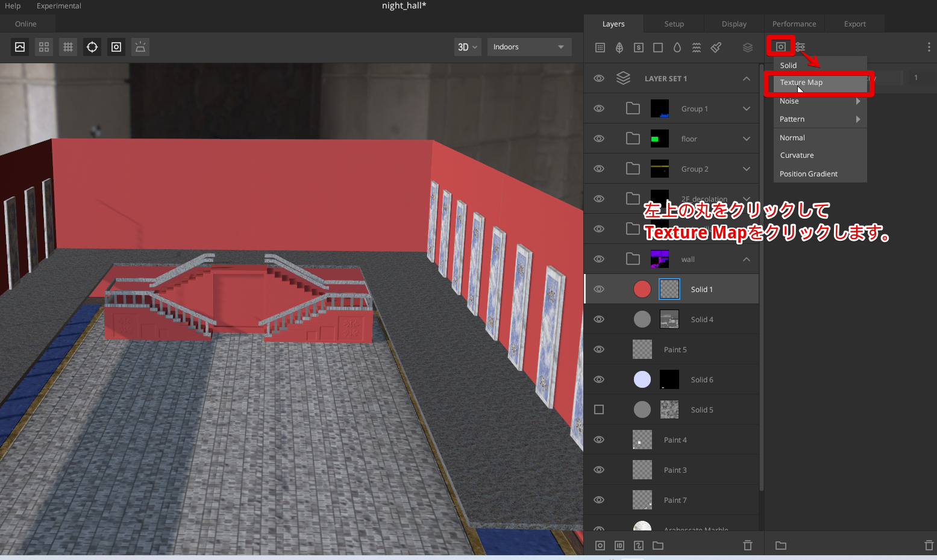Open the 3D view mode dropdown
Viewport: 937px width, 560px height.
click(x=467, y=46)
